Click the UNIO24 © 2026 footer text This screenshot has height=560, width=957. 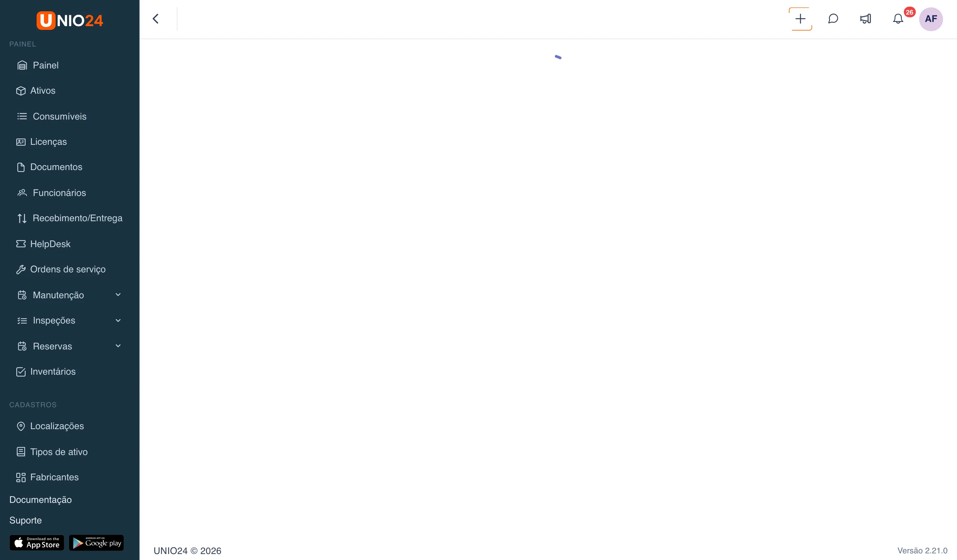click(x=187, y=551)
